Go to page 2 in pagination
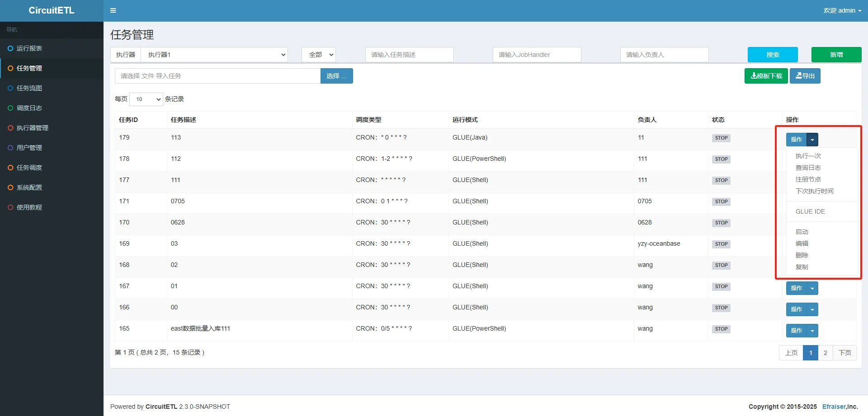The image size is (868, 416). click(825, 353)
